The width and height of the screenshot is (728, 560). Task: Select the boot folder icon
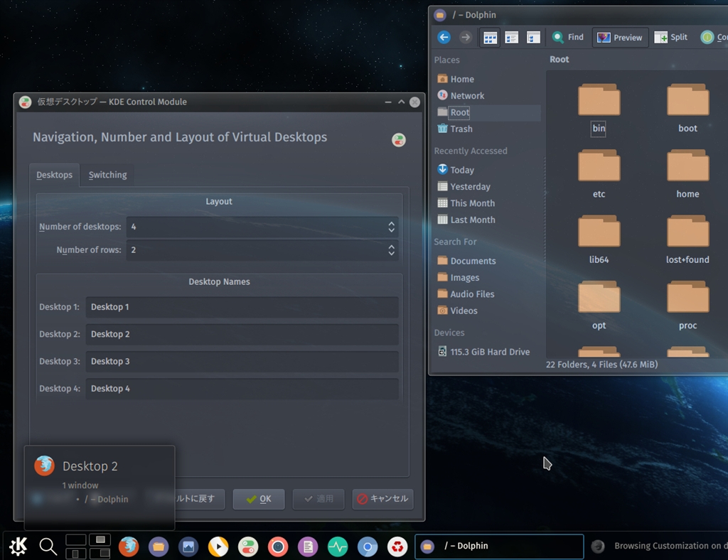coord(687,99)
